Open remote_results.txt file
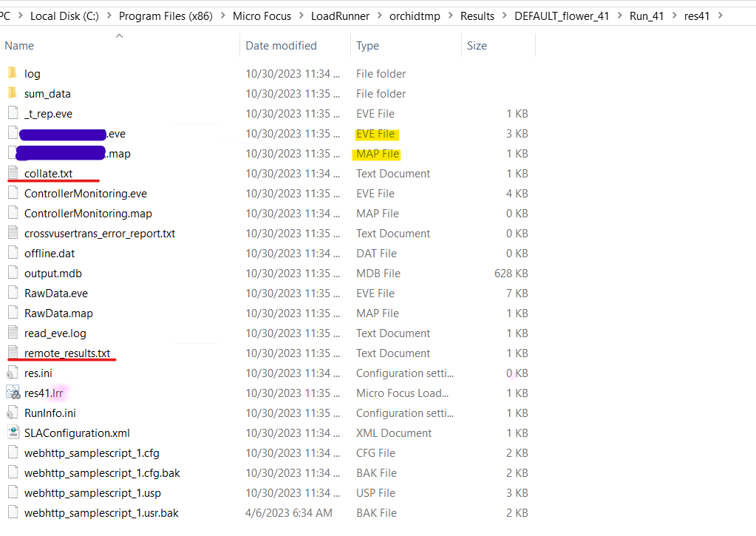 68,353
